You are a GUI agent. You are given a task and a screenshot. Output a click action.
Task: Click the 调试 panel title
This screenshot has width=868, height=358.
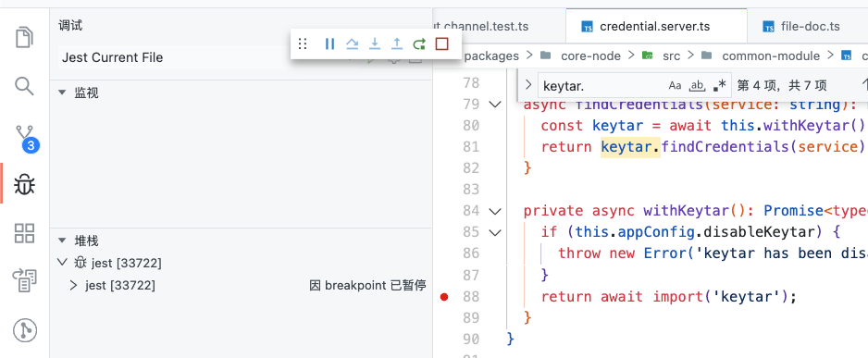pyautogui.click(x=70, y=26)
